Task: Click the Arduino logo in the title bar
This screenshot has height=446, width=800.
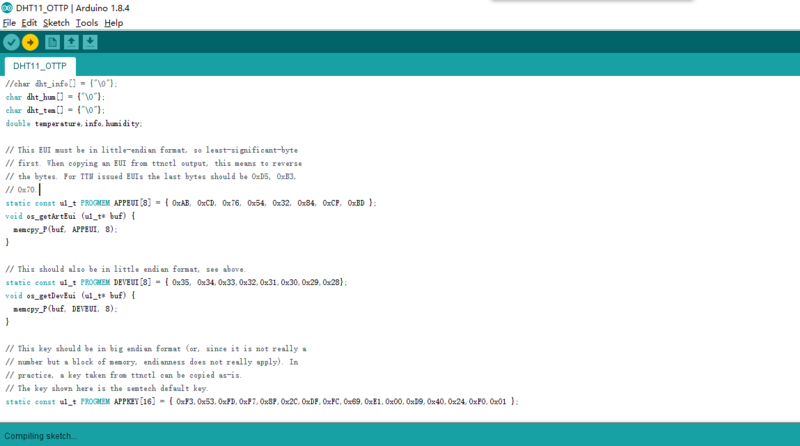Action: tap(7, 8)
